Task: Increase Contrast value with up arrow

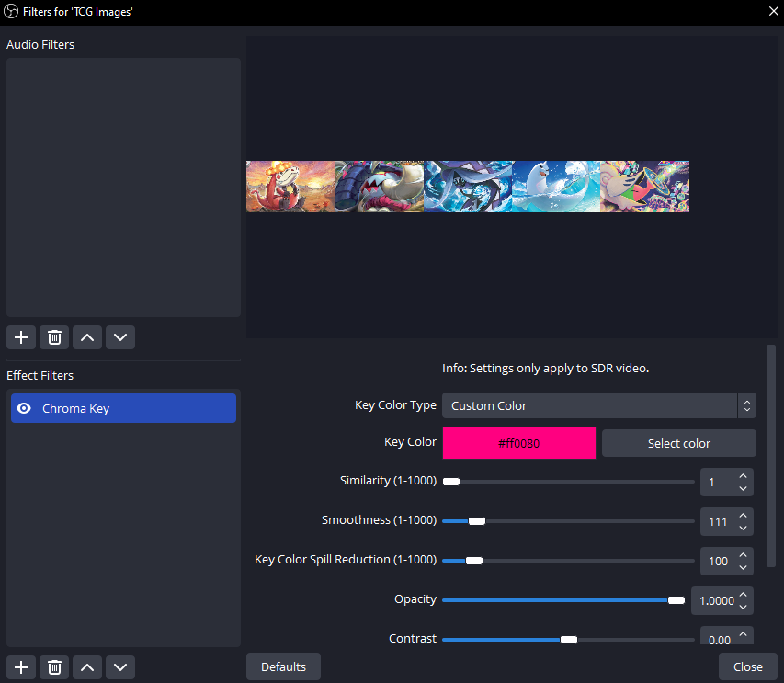Action: pos(743,634)
